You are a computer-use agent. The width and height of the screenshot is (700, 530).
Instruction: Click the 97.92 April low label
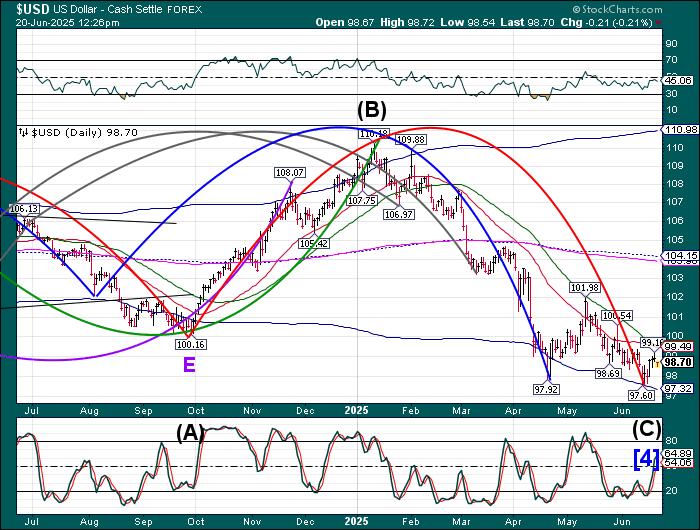click(x=545, y=387)
